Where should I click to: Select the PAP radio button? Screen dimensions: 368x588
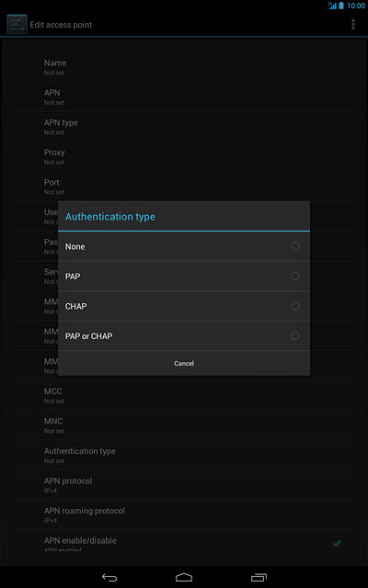[295, 277]
